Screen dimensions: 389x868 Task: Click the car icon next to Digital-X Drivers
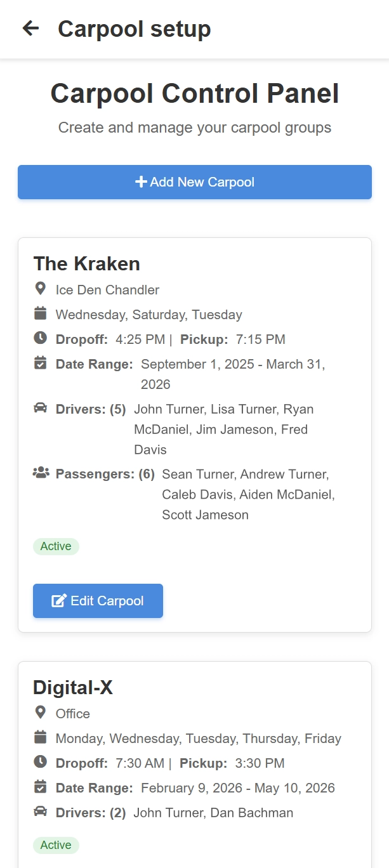[40, 812]
